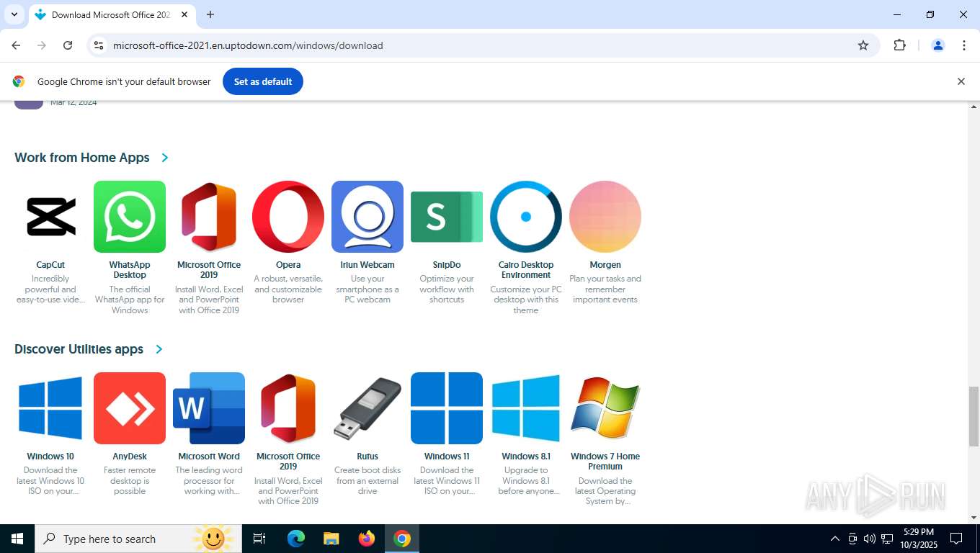Click the CapCut title text

coord(50,265)
